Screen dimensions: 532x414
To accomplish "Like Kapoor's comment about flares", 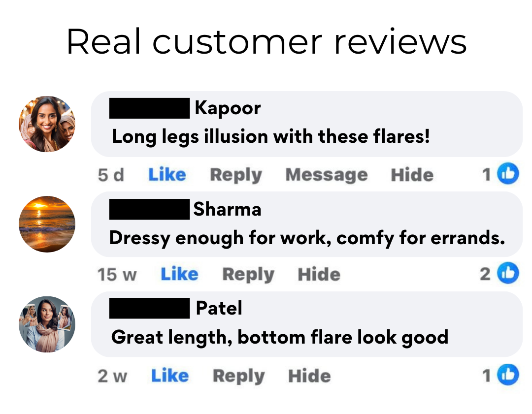I will 167,175.
